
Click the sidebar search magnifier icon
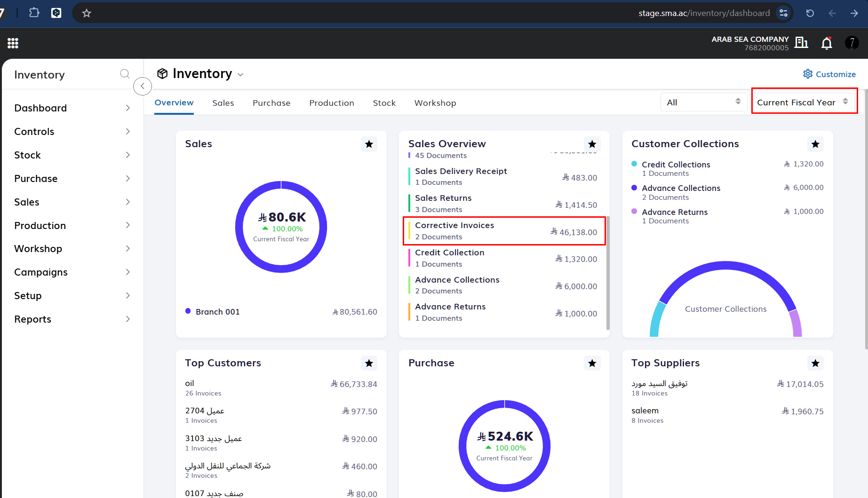point(125,74)
